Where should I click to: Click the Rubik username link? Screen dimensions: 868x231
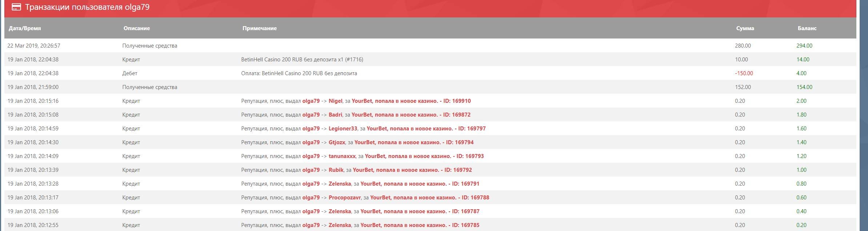(336, 170)
